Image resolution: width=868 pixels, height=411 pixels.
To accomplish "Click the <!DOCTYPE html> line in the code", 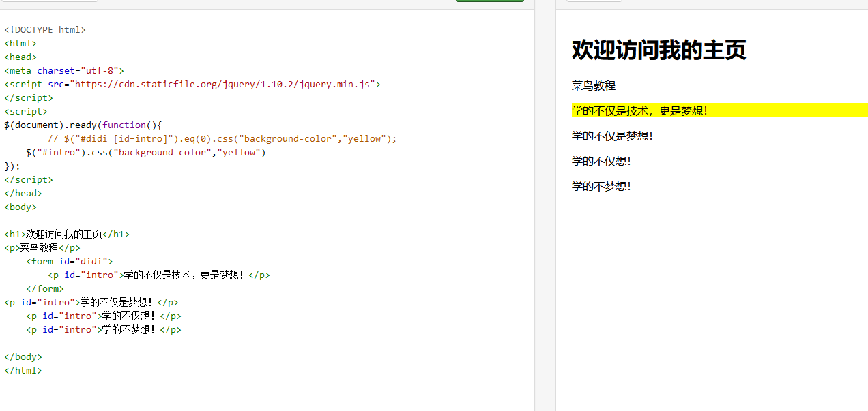I will (45, 29).
